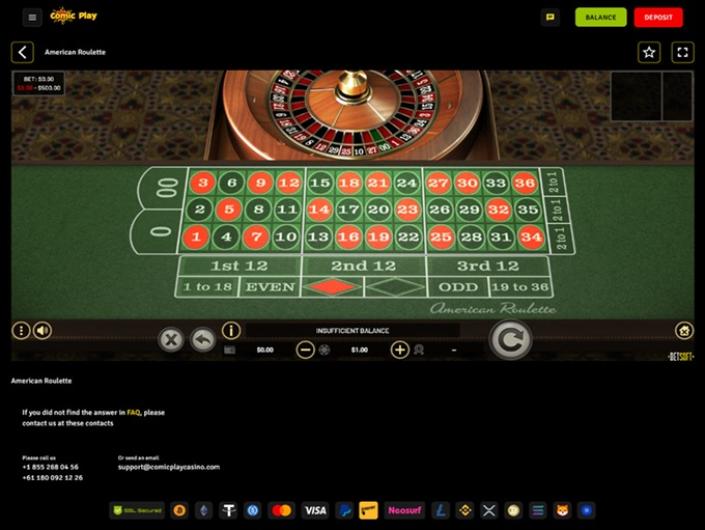Increase chip value with plus button
The image size is (705, 530).
coord(400,350)
